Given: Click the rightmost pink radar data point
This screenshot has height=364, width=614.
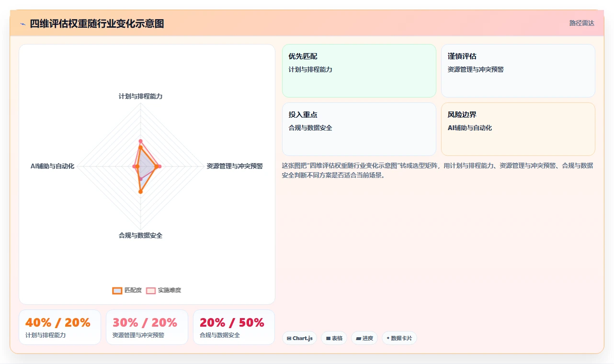Looking at the screenshot, I should click(x=159, y=166).
